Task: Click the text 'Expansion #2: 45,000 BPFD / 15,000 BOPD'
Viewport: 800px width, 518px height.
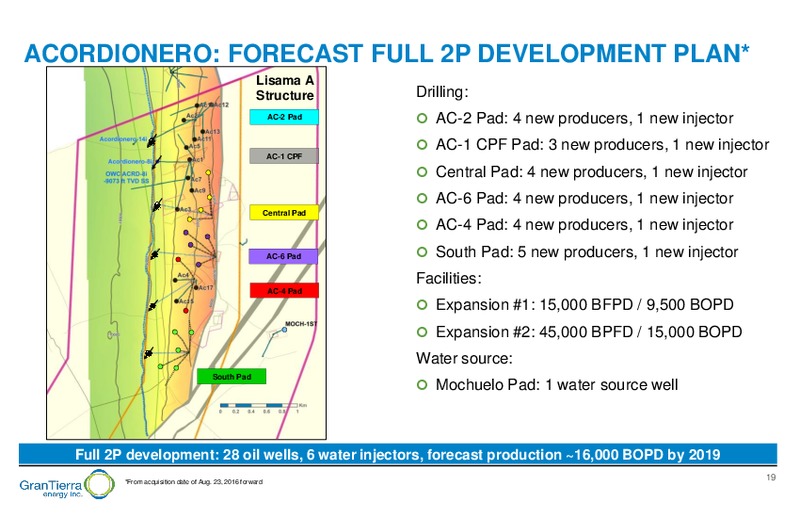Action: click(589, 332)
